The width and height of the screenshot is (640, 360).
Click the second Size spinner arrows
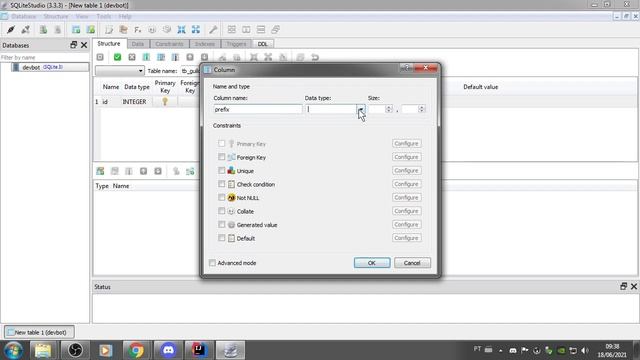[x=422, y=109]
